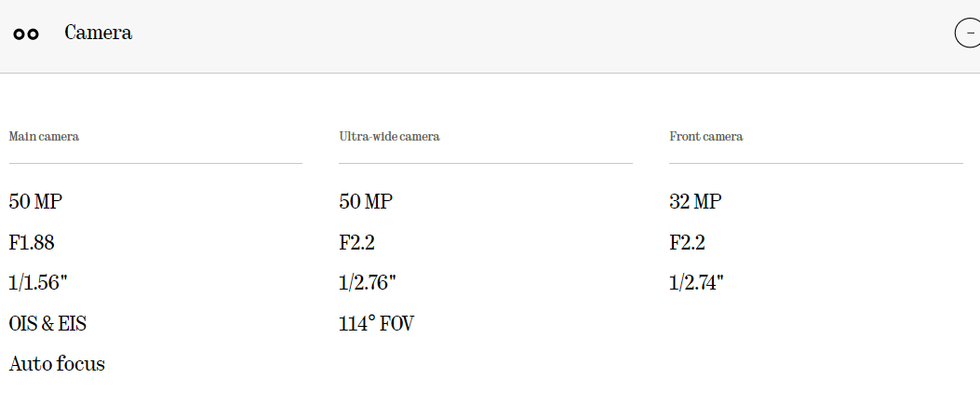Click the 1/1.56" sensor size text
This screenshot has height=419, width=980.
pyautogui.click(x=38, y=283)
